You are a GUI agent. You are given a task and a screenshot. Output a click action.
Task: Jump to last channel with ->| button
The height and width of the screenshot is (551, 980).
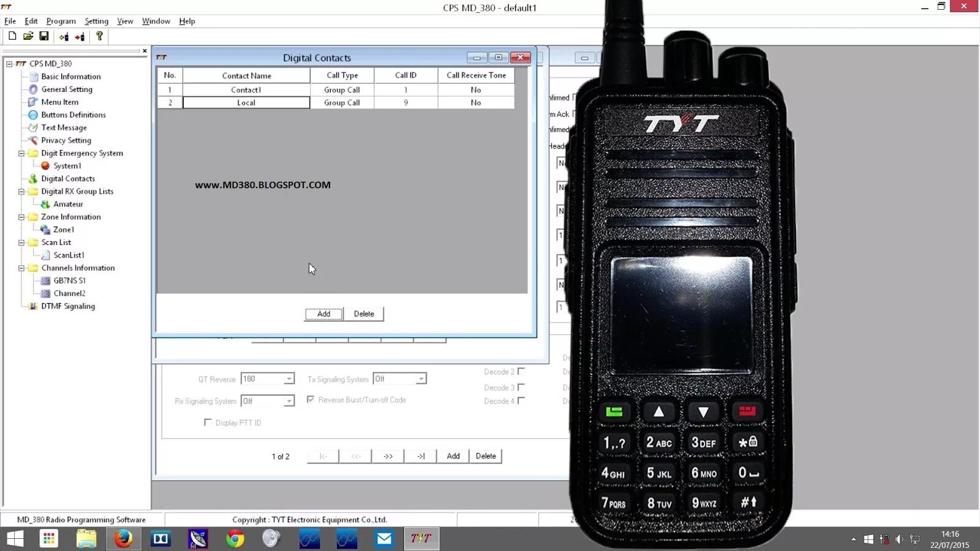(421, 456)
